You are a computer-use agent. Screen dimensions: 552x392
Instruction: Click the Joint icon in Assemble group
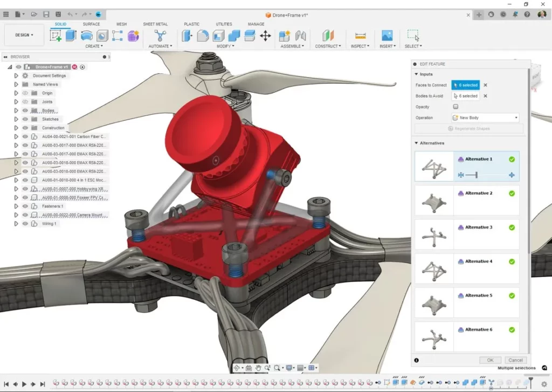pos(300,36)
